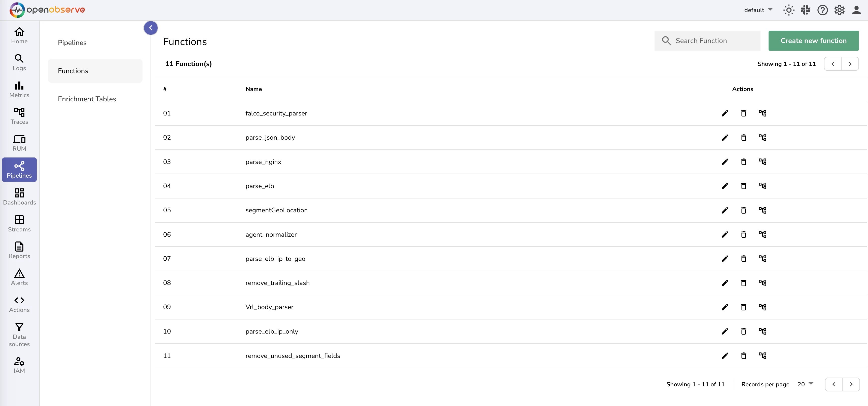This screenshot has width=868, height=406.
Task: Change records per page dropdown
Action: click(x=805, y=384)
